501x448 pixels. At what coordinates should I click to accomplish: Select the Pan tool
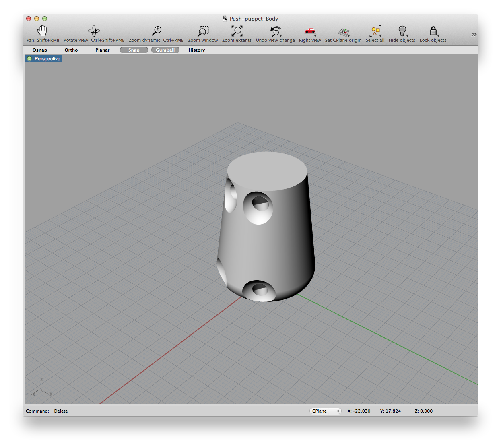click(x=42, y=31)
